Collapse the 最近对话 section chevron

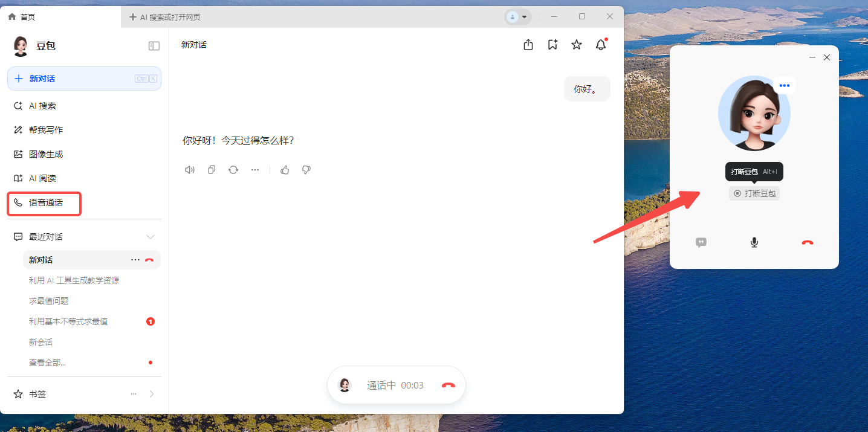(x=151, y=237)
